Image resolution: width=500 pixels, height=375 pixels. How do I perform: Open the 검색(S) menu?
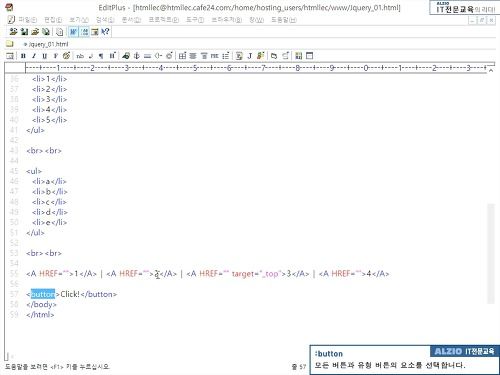click(x=105, y=20)
